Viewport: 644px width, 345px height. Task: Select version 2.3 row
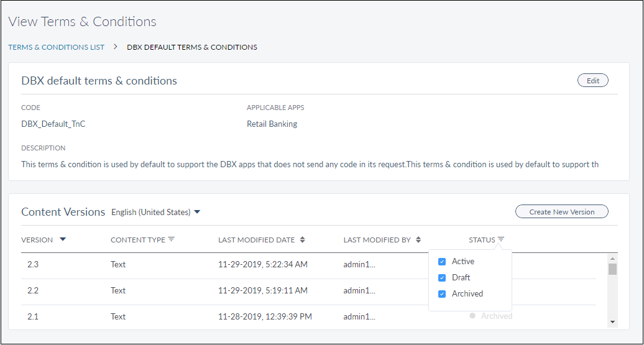pos(33,265)
